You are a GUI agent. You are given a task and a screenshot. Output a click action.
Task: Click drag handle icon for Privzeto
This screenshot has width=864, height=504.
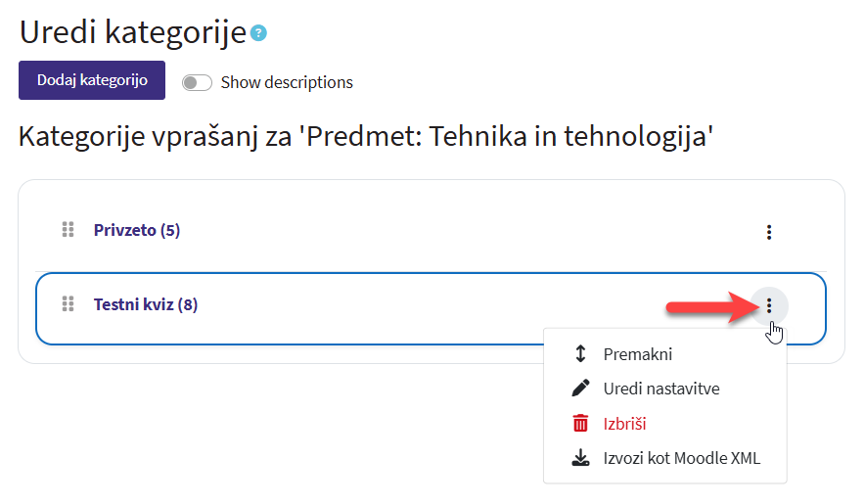[68, 230]
